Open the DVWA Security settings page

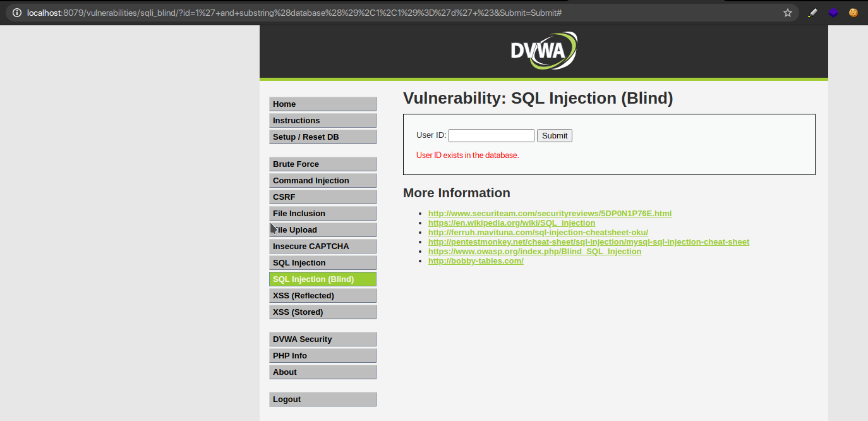click(x=323, y=339)
